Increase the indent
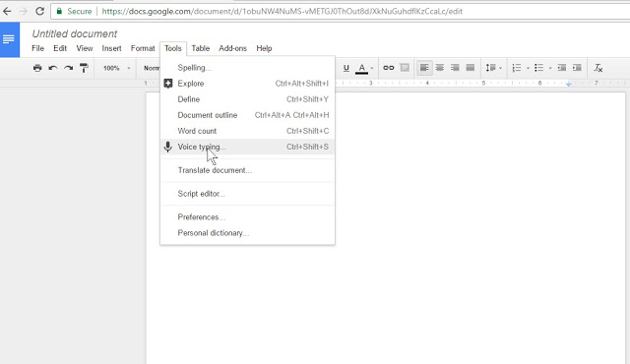Viewport: 630px width, 364px height. point(577,68)
